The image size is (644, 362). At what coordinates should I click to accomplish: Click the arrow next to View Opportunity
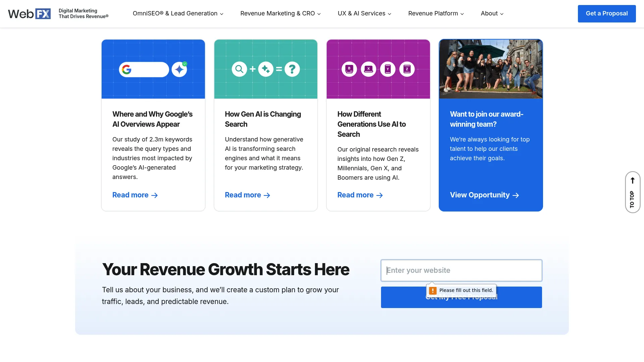tap(516, 195)
